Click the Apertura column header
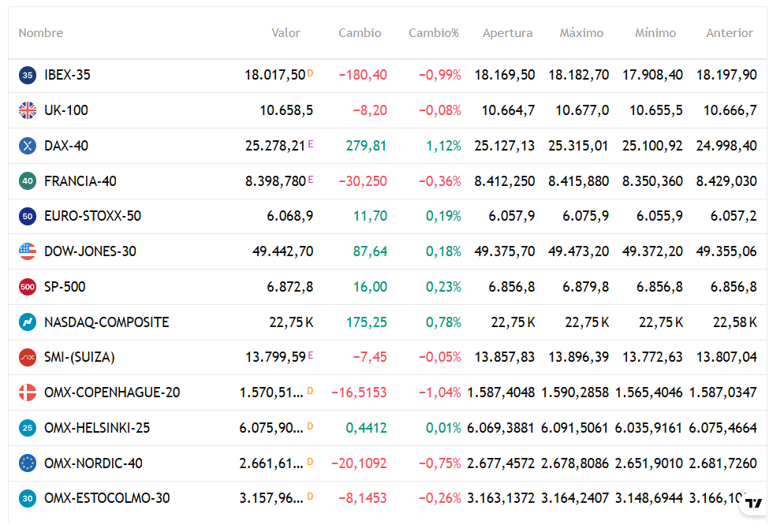 507,33
